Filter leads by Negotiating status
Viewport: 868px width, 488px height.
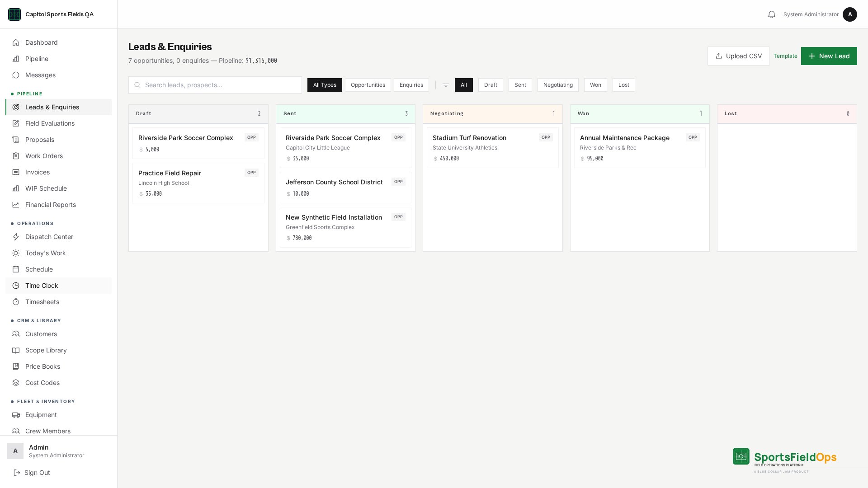558,85
